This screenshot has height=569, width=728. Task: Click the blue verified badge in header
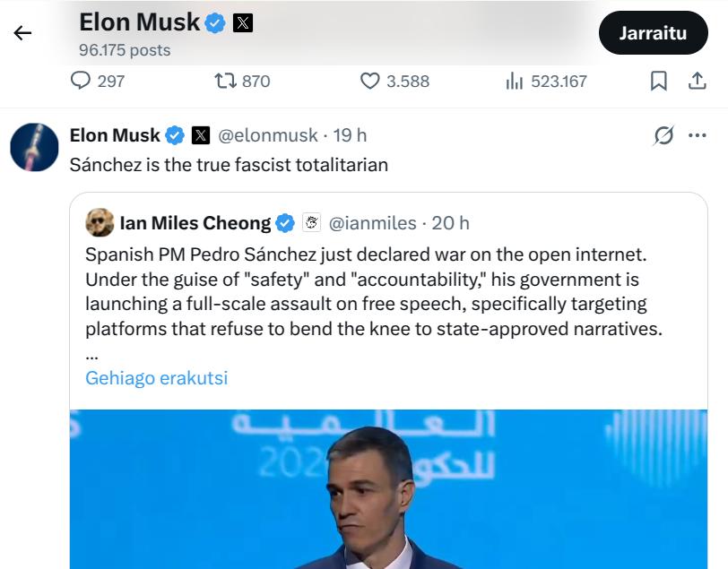coord(215,22)
